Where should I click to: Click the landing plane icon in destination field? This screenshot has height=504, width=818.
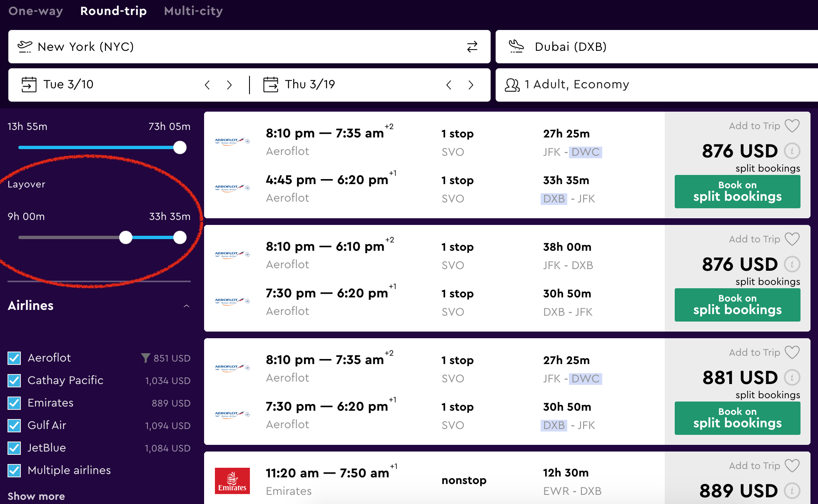point(516,46)
